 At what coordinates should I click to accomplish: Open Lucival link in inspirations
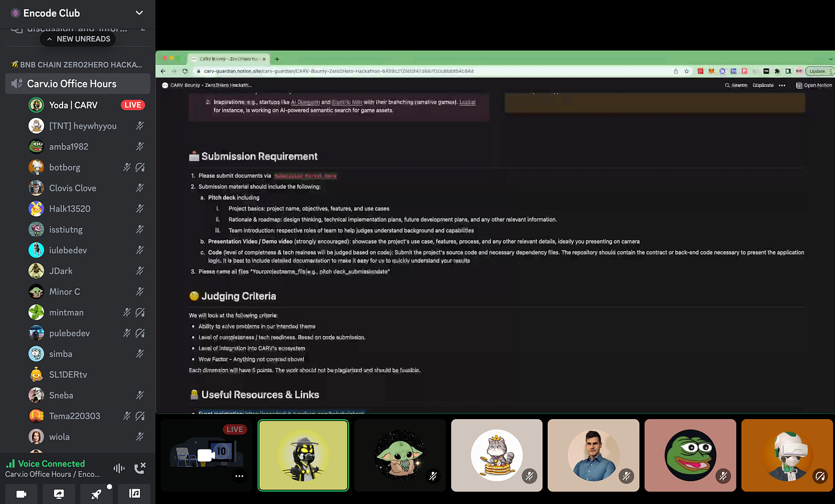coord(467,102)
